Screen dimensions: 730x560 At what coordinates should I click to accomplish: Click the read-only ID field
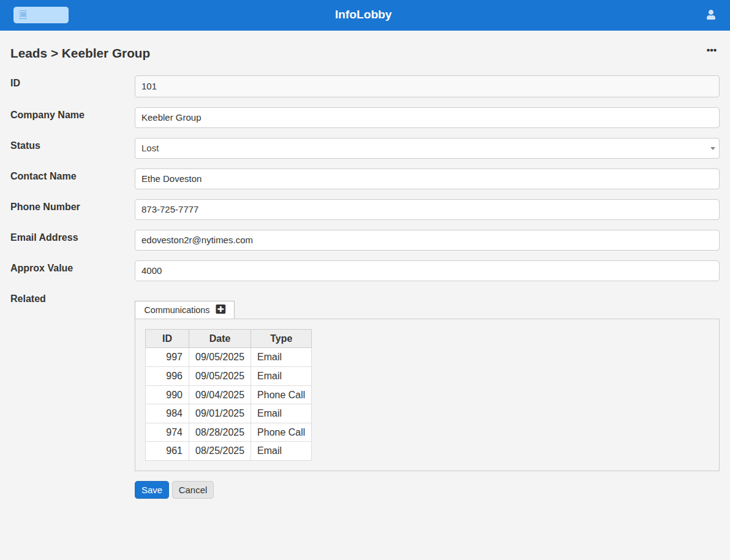tap(426, 86)
